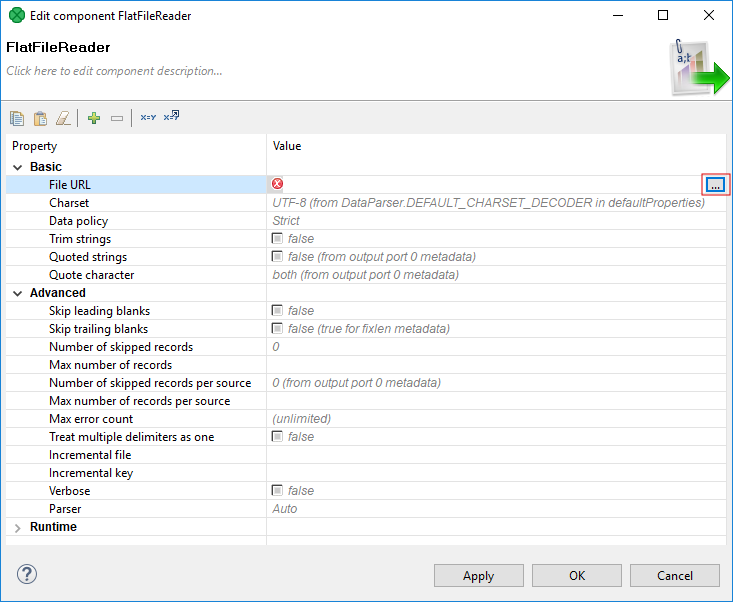Click the red error icon in File URL
The height and width of the screenshot is (602, 733).
[278, 184]
